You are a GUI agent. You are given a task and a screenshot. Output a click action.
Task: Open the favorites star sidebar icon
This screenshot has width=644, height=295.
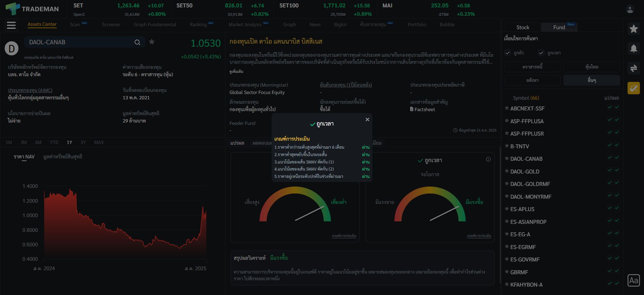pyautogui.click(x=633, y=29)
